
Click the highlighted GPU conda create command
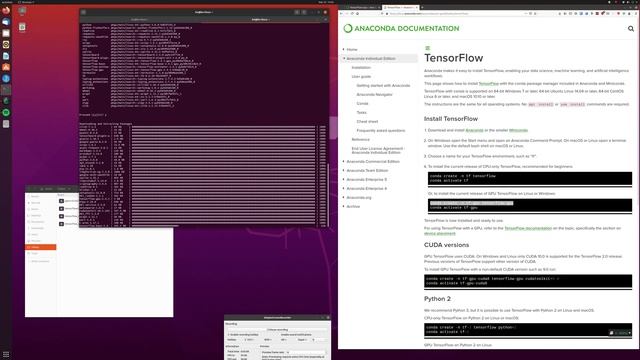pyautogui.click(x=471, y=203)
